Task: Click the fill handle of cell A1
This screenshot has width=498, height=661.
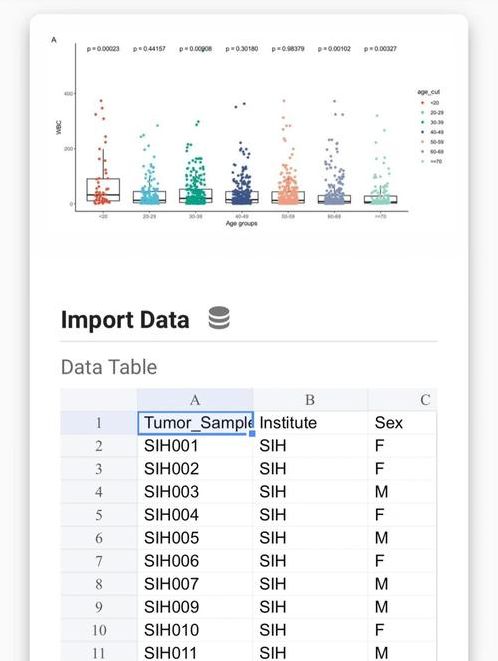Action: point(252,433)
